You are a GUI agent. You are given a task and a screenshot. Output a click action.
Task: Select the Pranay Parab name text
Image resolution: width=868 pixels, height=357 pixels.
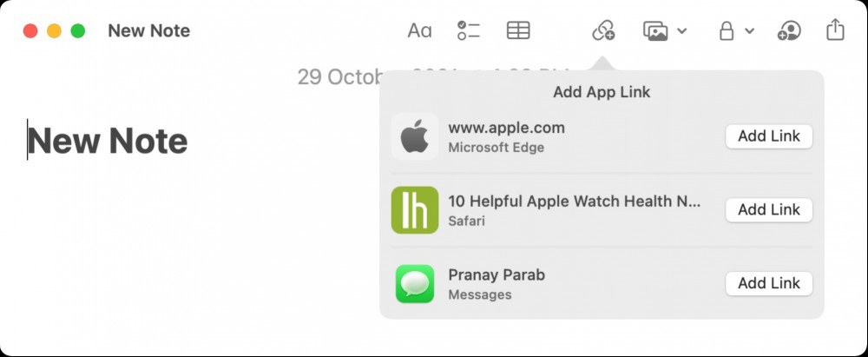[x=496, y=275]
